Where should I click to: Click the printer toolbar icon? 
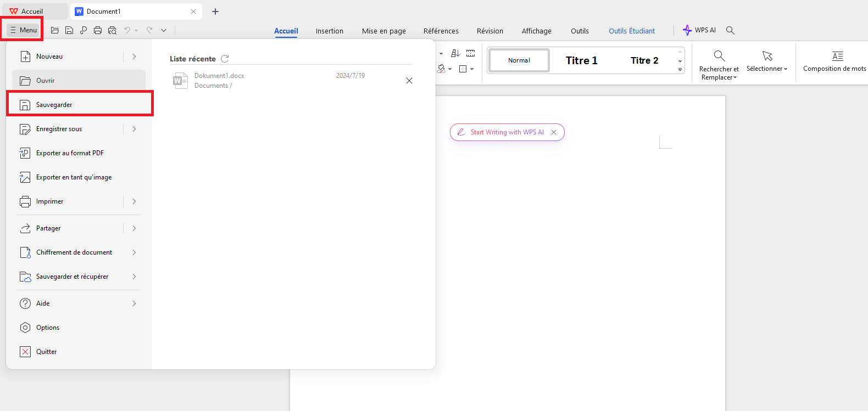98,31
